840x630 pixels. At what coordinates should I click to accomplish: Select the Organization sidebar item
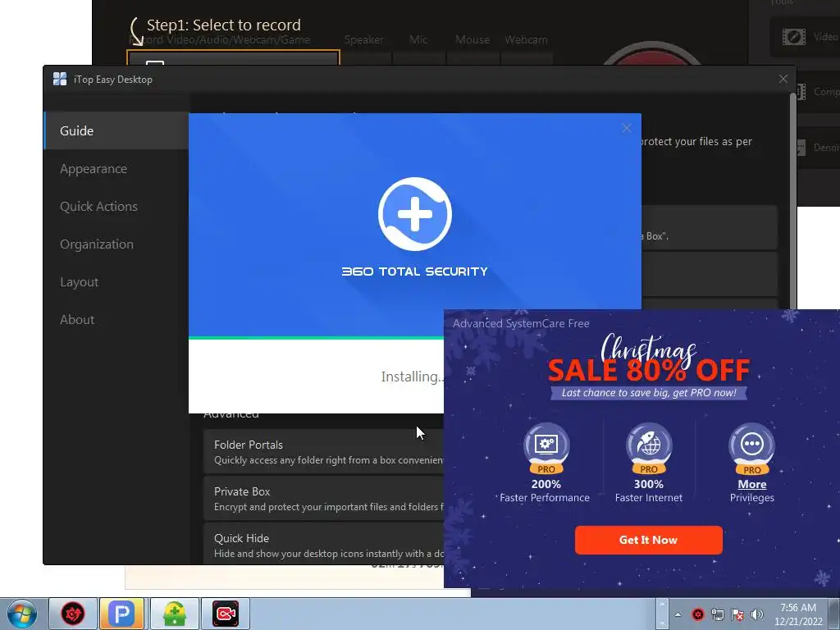tap(97, 244)
